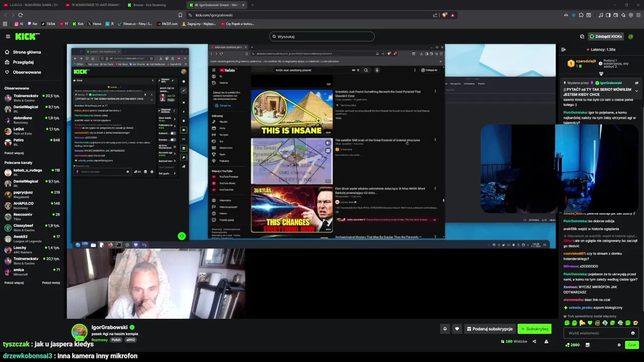Open kebab_u_rudego recommended channel

[31, 172]
